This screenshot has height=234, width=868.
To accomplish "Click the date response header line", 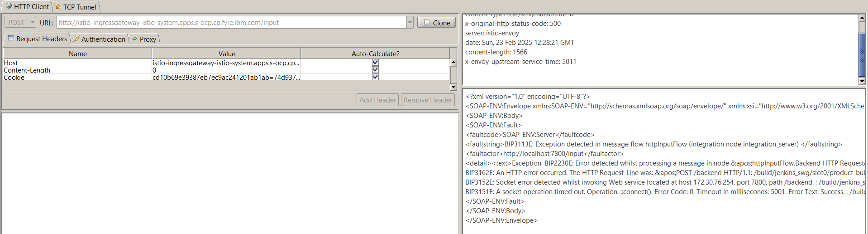I will [x=520, y=43].
